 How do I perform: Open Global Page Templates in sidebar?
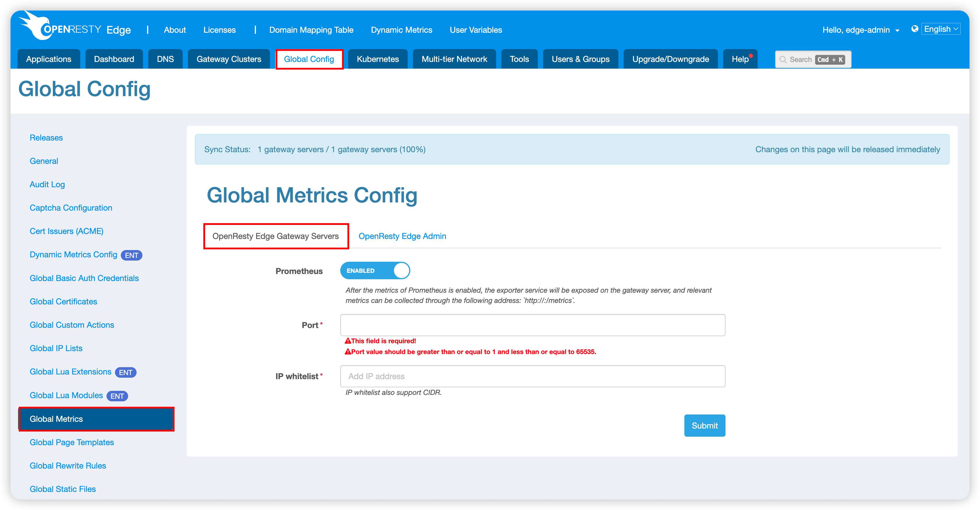coord(72,442)
